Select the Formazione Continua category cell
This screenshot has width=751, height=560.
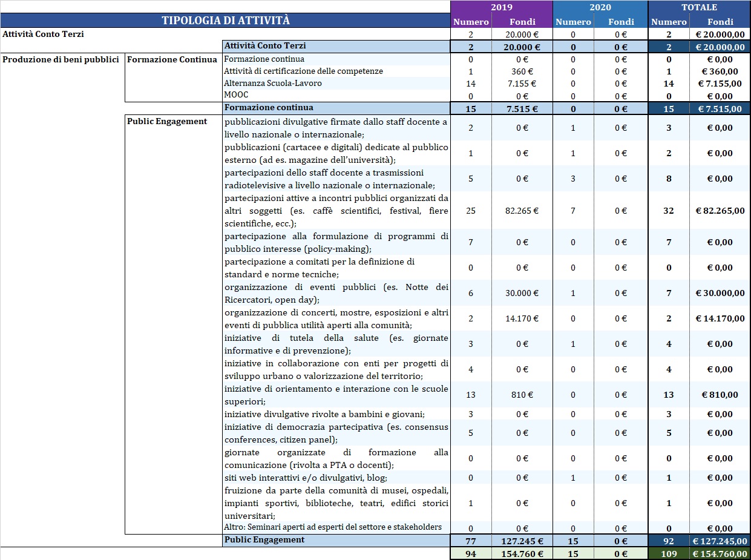pyautogui.click(x=172, y=59)
